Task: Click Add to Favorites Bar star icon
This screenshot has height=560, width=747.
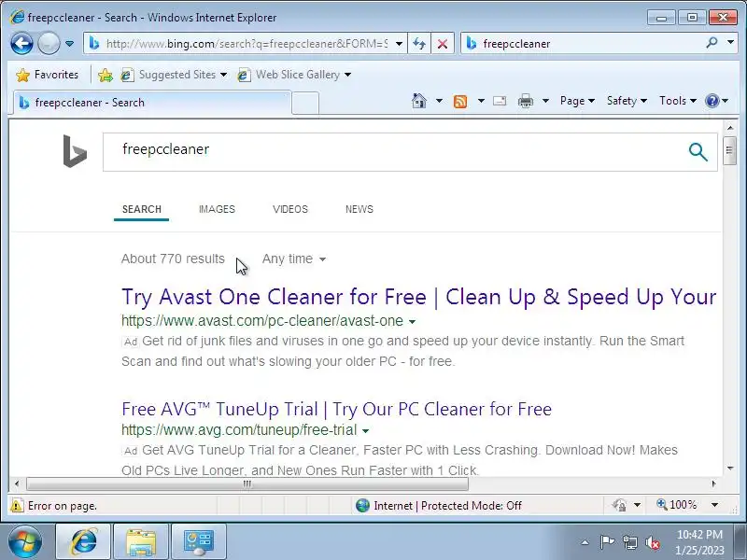Action: [105, 75]
